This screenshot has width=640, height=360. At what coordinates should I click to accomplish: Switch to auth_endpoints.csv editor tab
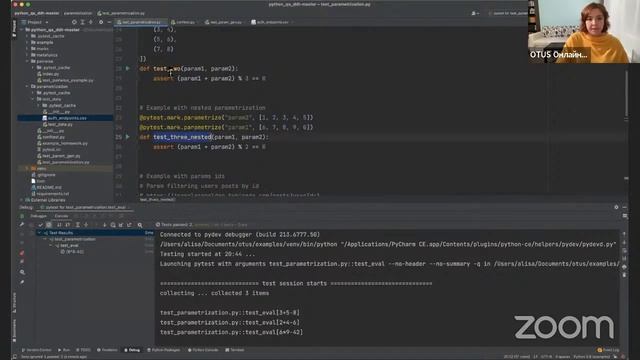point(270,22)
